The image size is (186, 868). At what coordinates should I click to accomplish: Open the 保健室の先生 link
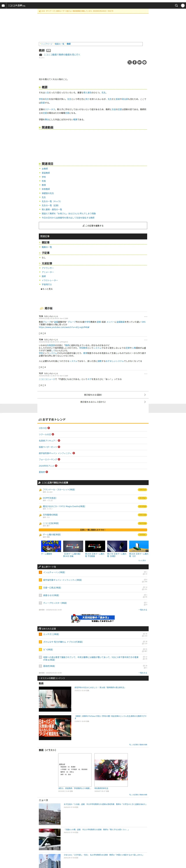click(x=48, y=193)
